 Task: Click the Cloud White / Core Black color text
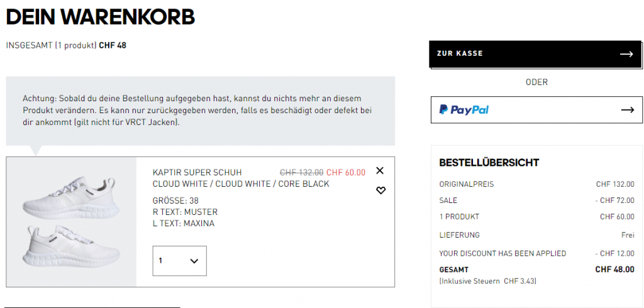(x=241, y=184)
